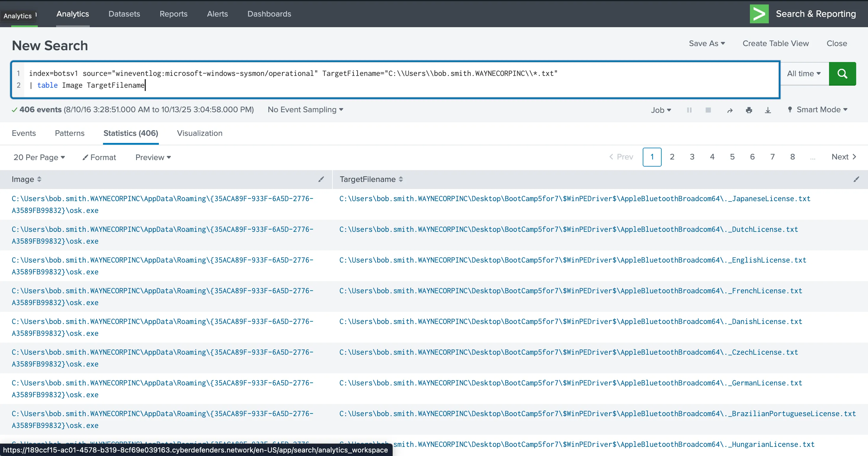The width and height of the screenshot is (868, 456).
Task: Share the search job
Action: tap(730, 110)
